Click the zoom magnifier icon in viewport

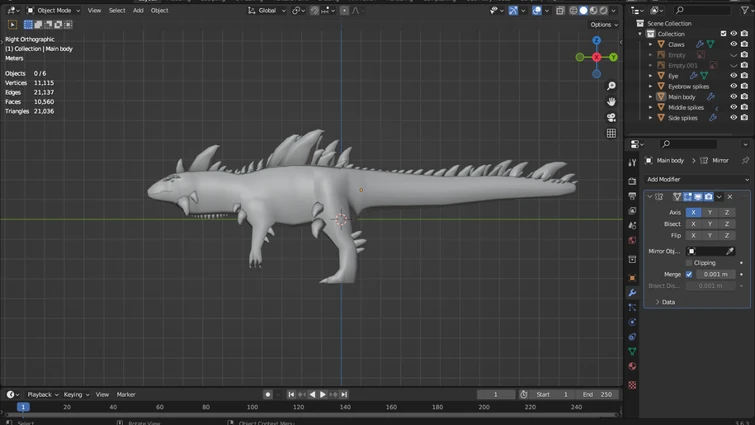pos(611,86)
